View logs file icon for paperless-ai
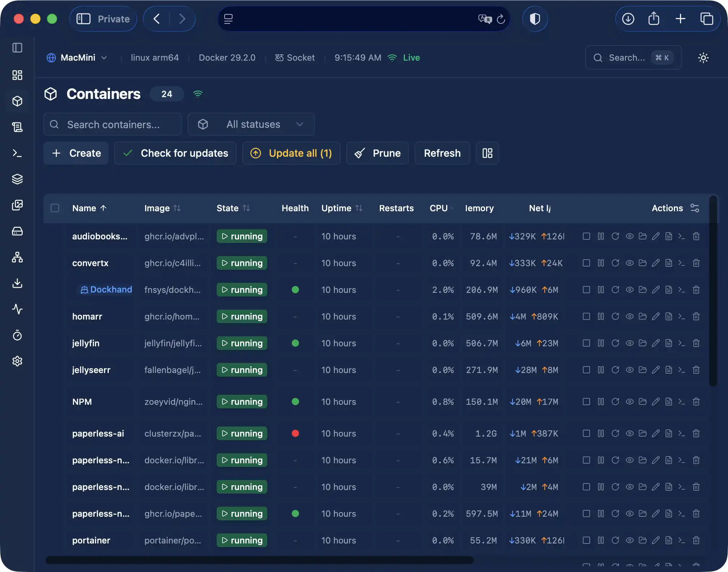 coord(669,433)
